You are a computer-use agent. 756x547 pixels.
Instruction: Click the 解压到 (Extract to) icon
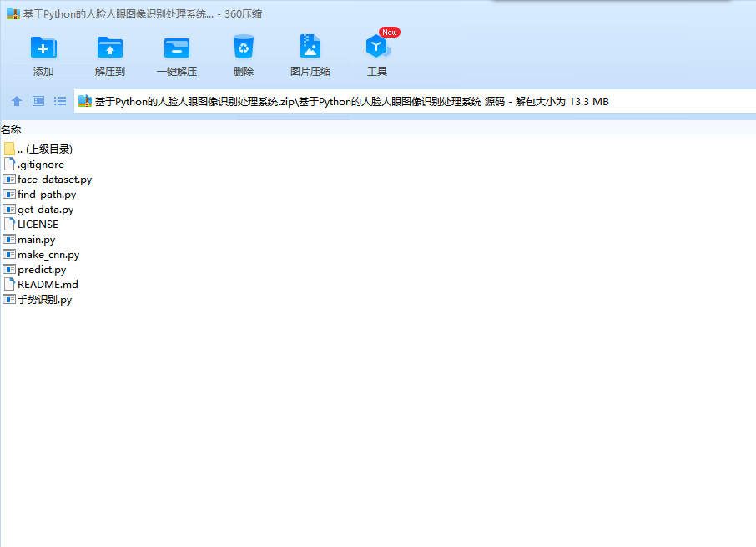(x=110, y=48)
